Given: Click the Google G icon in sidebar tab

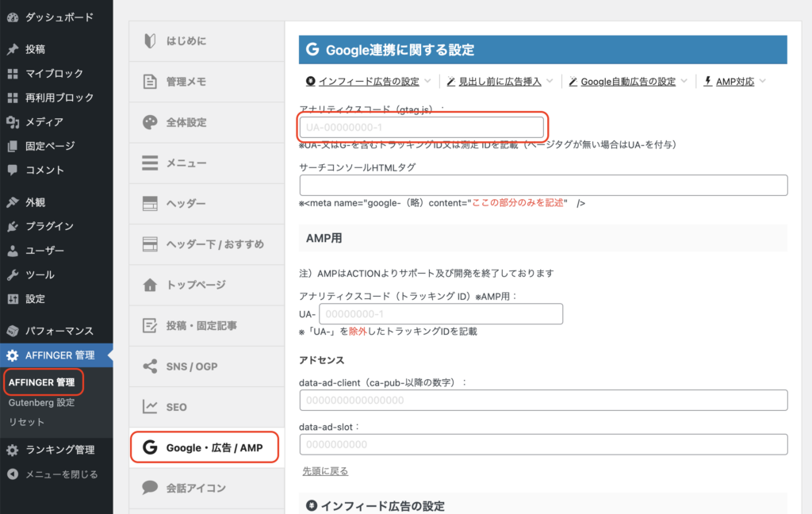Looking at the screenshot, I should [150, 447].
